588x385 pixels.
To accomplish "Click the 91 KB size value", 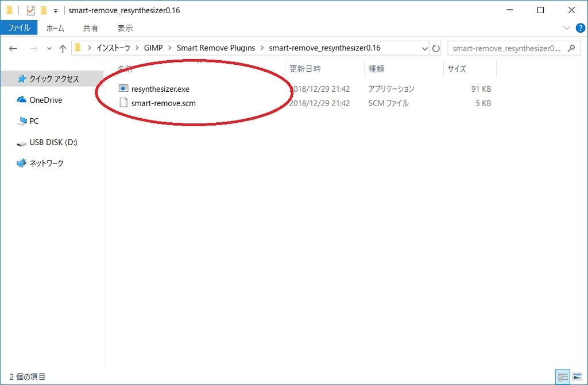I will [481, 89].
